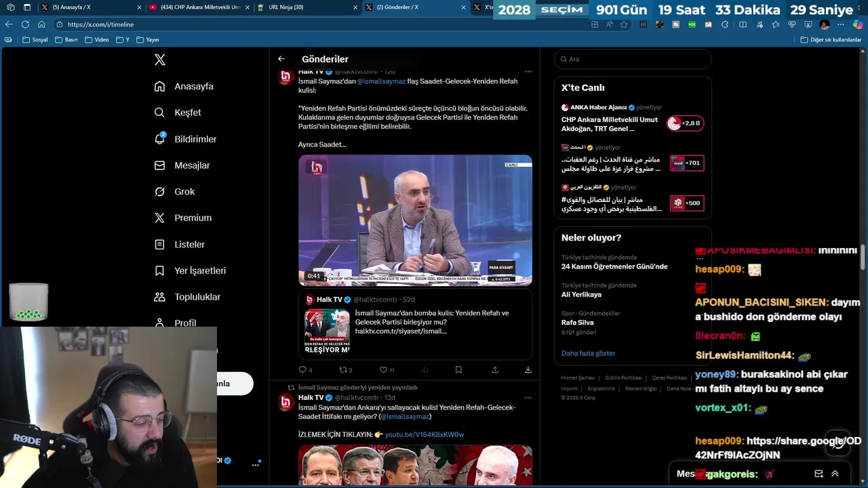This screenshot has width=868, height=488.
Task: Click the Ara search field
Action: click(x=633, y=59)
